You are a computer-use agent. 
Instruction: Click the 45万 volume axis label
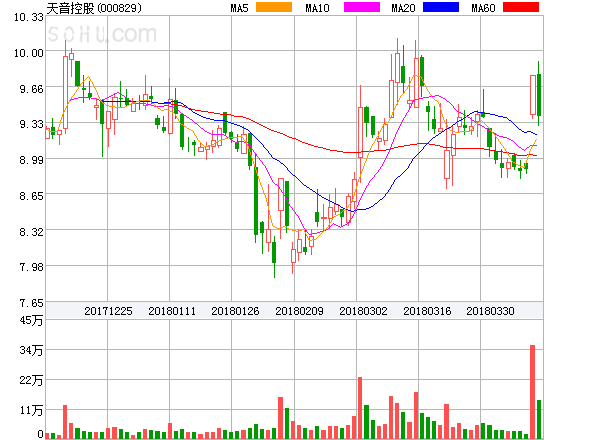click(x=31, y=320)
